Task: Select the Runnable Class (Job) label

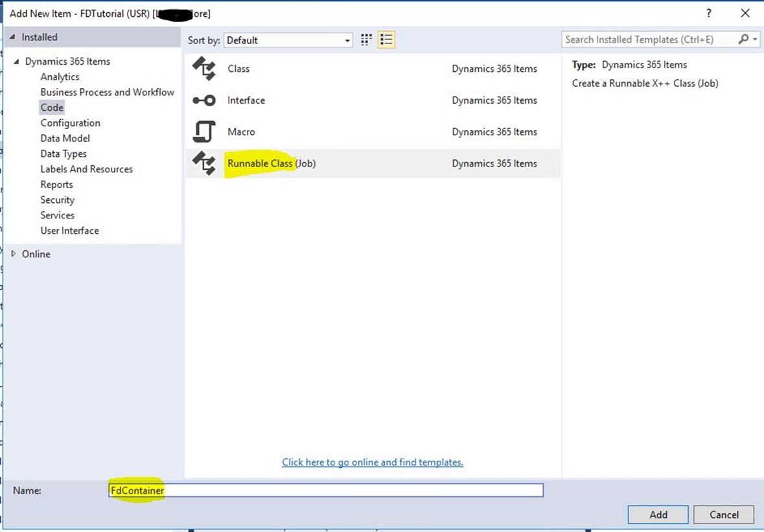Action: [x=272, y=163]
